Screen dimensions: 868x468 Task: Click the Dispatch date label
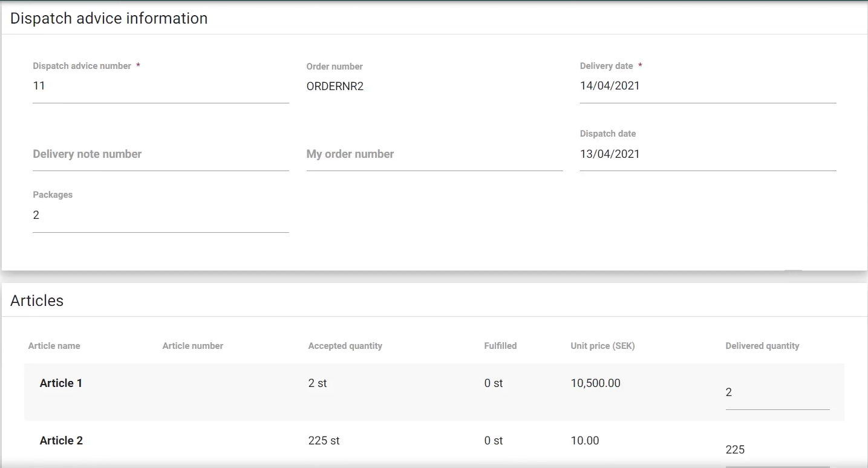click(608, 134)
